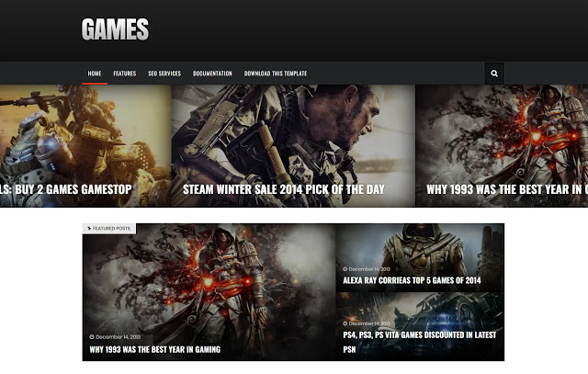Screen dimensions: 588x374
Task: Select the Home menu item
Action: coord(95,74)
